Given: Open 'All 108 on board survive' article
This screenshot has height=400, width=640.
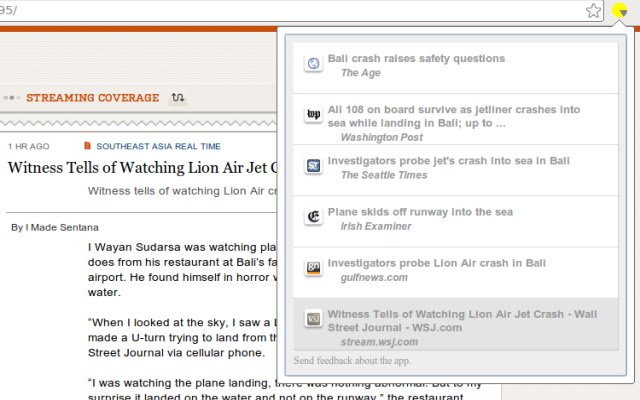Looking at the screenshot, I should tap(453, 116).
